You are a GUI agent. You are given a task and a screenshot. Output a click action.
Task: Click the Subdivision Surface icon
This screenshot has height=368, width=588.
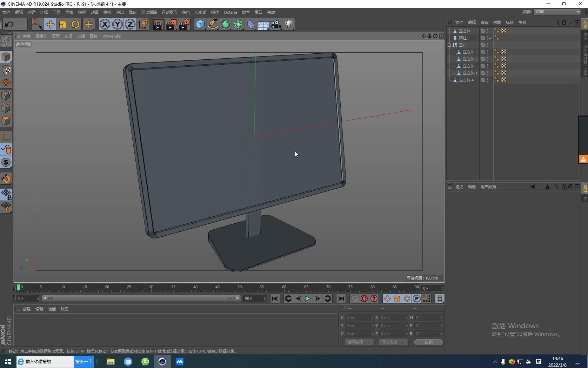[x=226, y=24]
